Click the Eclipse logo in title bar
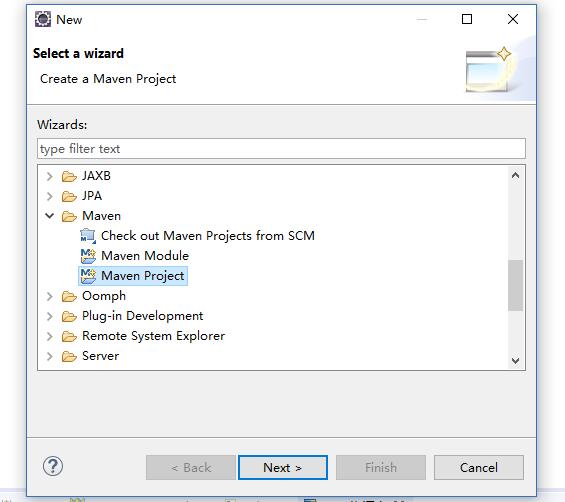The width and height of the screenshot is (565, 502). click(43, 19)
